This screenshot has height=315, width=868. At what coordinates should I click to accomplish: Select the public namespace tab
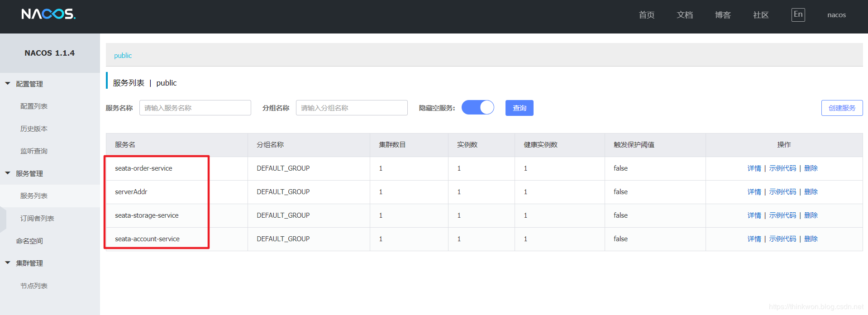pos(123,55)
